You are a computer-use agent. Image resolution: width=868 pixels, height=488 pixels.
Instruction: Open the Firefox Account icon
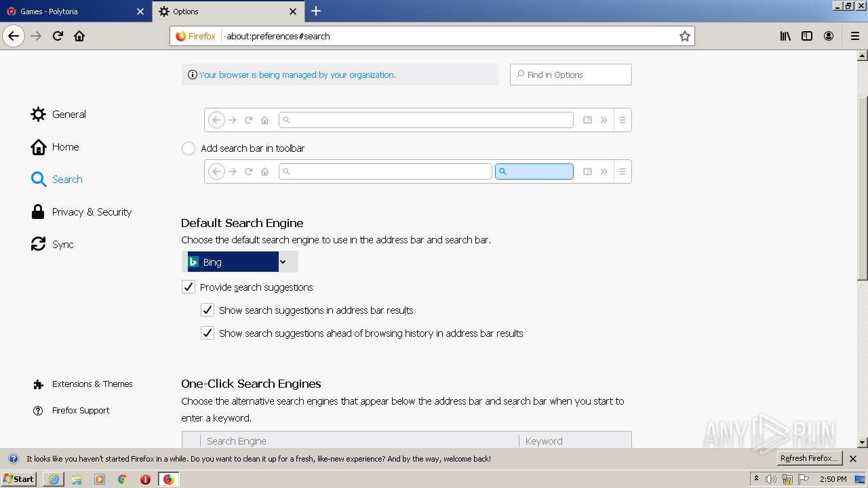[x=829, y=36]
